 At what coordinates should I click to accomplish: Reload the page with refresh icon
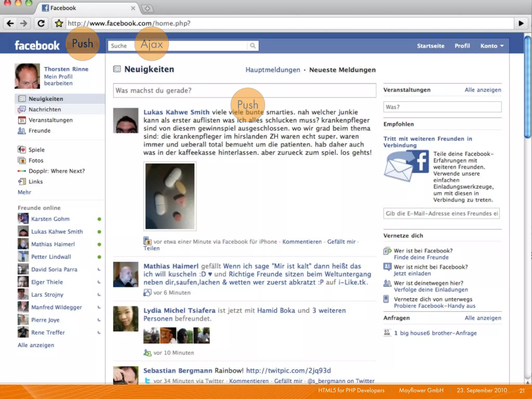(41, 23)
